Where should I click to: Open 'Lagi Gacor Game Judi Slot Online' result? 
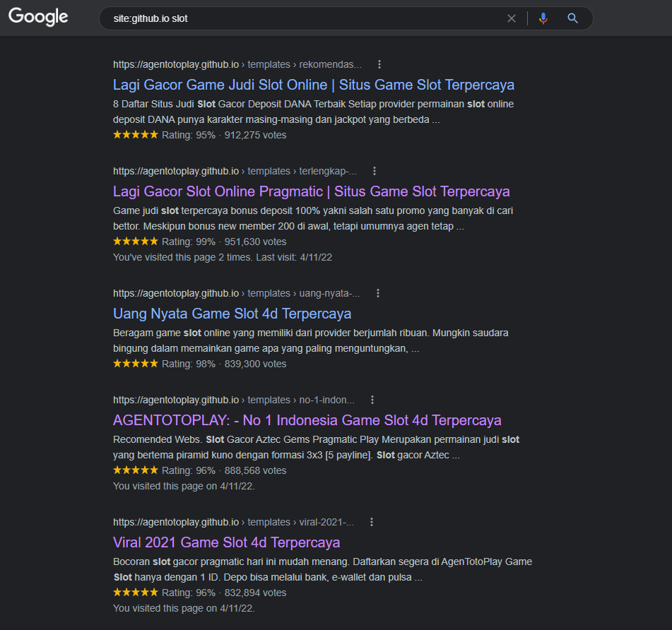[x=313, y=85]
